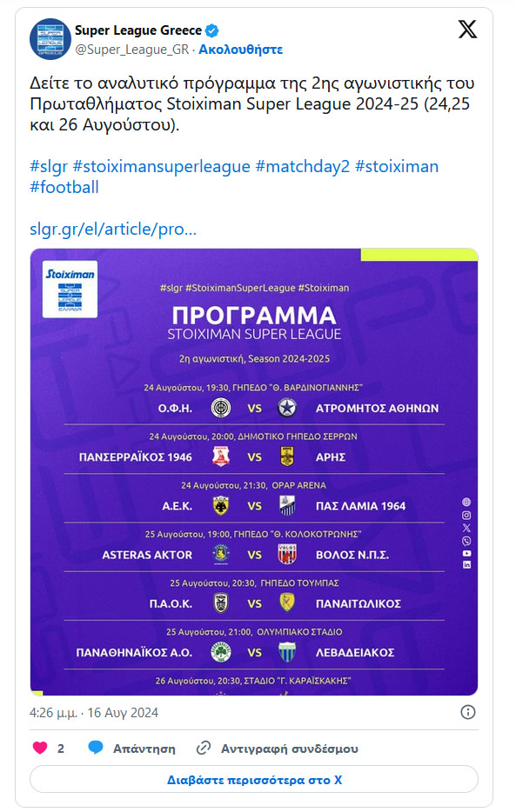Viewport: 516px width, 812px height.
Task: Click the #matchday2 hashtag
Action: (x=300, y=165)
